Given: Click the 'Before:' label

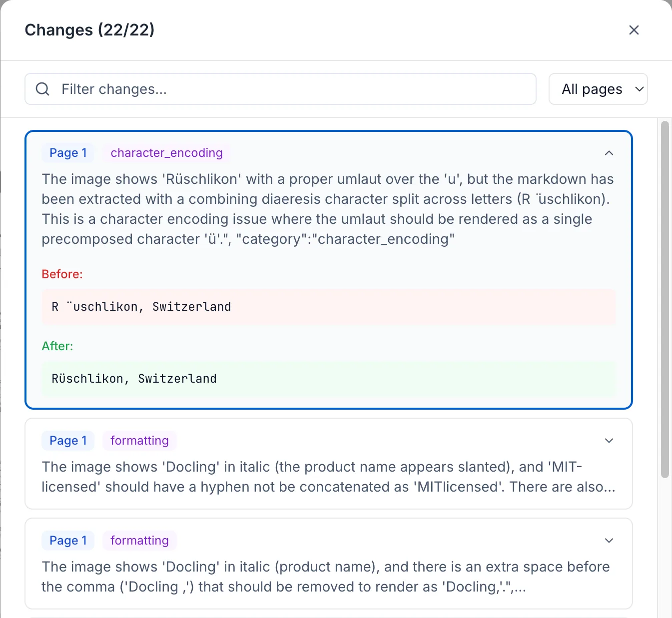Looking at the screenshot, I should [62, 274].
